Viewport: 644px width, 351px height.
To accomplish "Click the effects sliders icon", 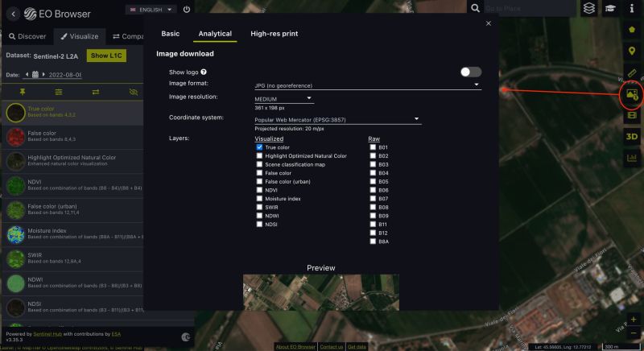I will click(59, 92).
